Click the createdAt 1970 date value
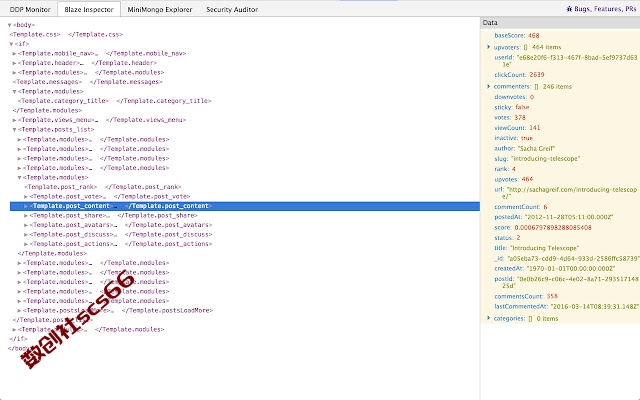The image size is (640, 400). tap(571, 269)
